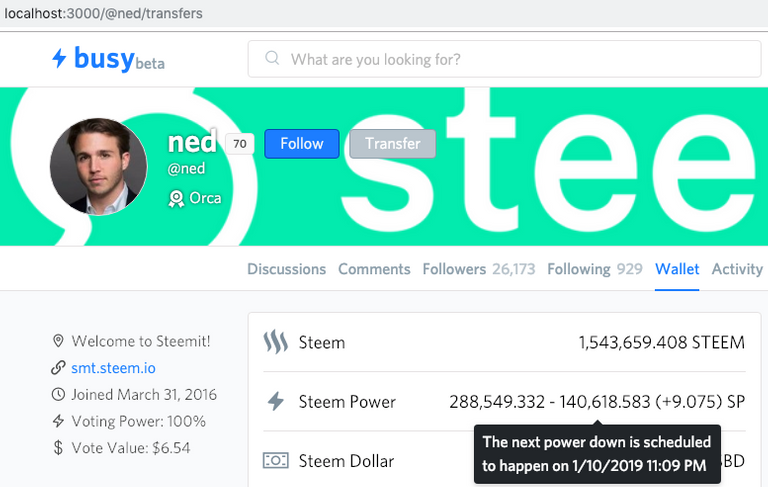
Task: Open the Followers 26,173 tab
Action: pos(479,269)
